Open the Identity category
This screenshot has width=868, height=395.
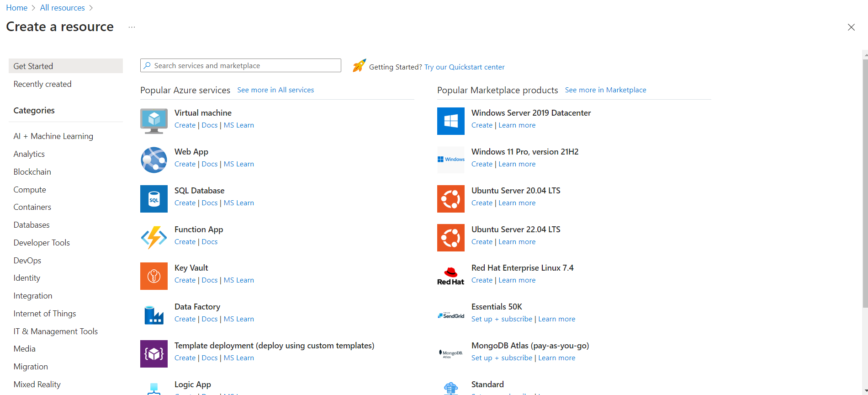coord(27,278)
